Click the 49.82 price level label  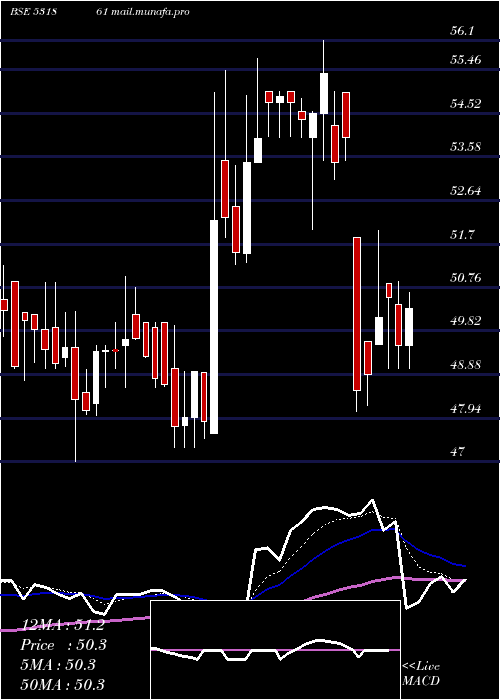(x=466, y=321)
